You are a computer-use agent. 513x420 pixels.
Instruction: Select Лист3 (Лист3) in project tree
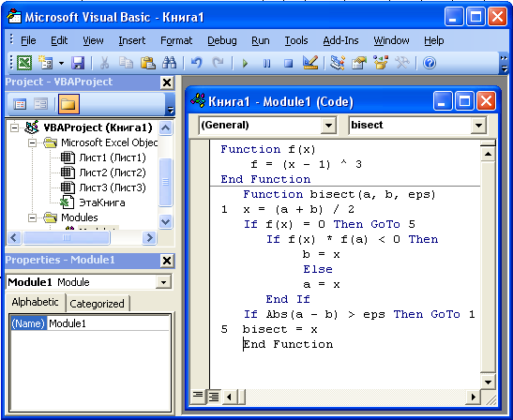[113, 187]
